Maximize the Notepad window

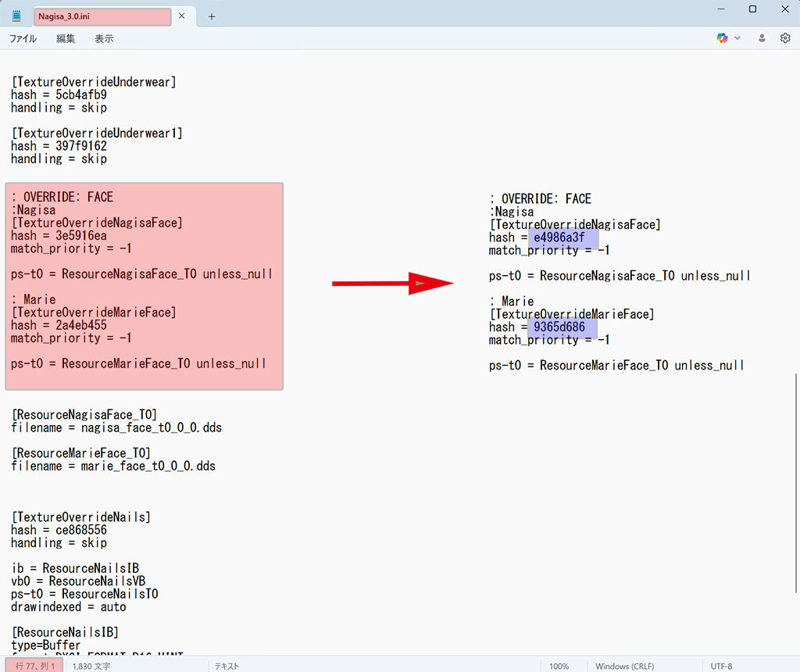pos(752,9)
